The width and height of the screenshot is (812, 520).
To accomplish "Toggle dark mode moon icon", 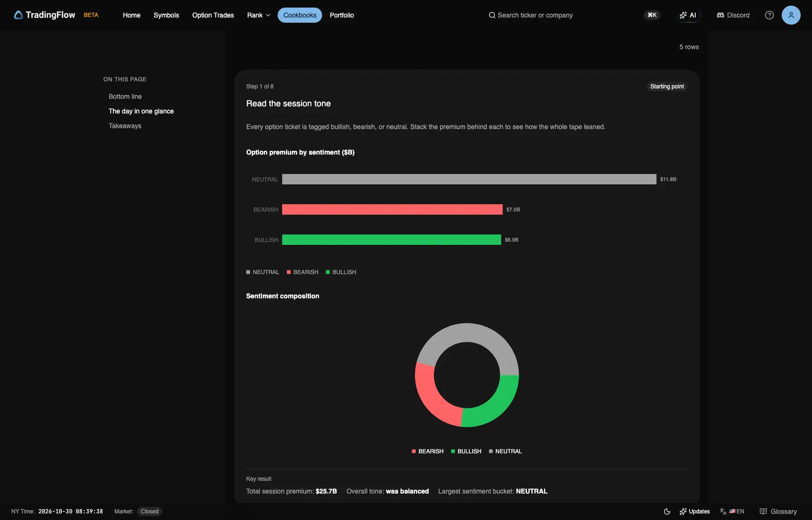I will point(667,511).
